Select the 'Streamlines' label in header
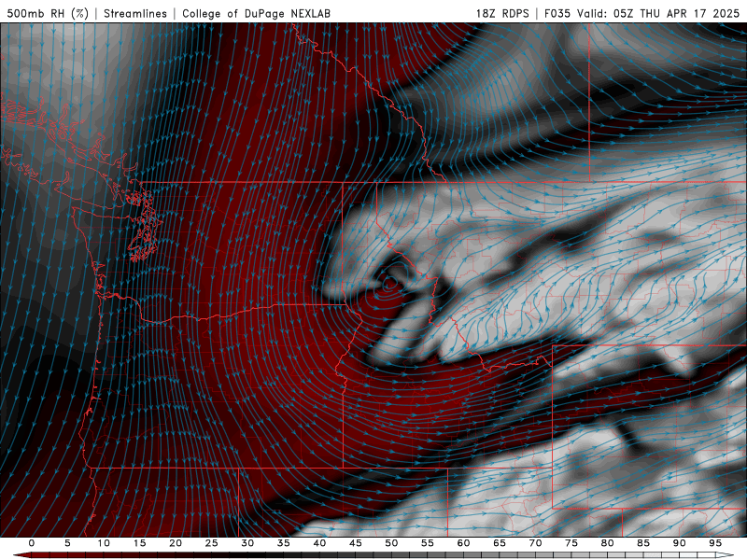This screenshot has width=747, height=560. click(x=135, y=13)
